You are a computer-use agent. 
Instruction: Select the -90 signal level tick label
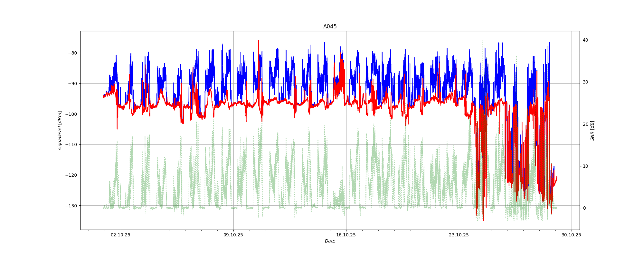72,84
